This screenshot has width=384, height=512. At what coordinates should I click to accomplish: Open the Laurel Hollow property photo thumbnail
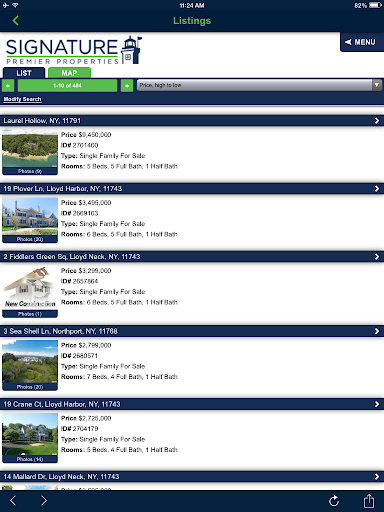point(30,152)
